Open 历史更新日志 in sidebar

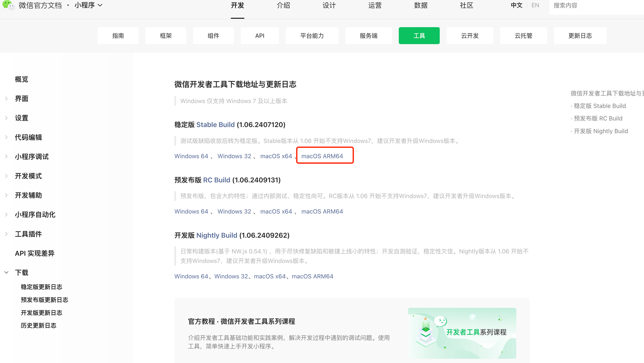point(39,326)
